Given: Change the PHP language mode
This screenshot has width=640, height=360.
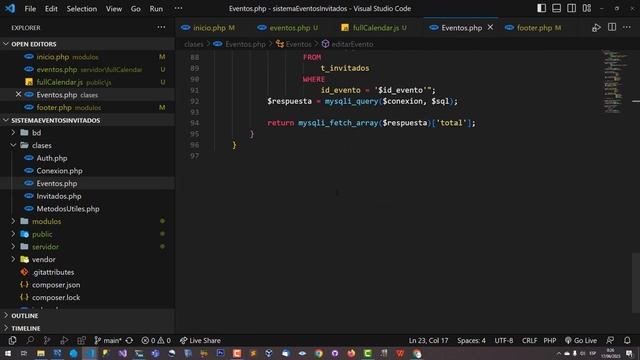Looking at the screenshot, I should pos(550,340).
